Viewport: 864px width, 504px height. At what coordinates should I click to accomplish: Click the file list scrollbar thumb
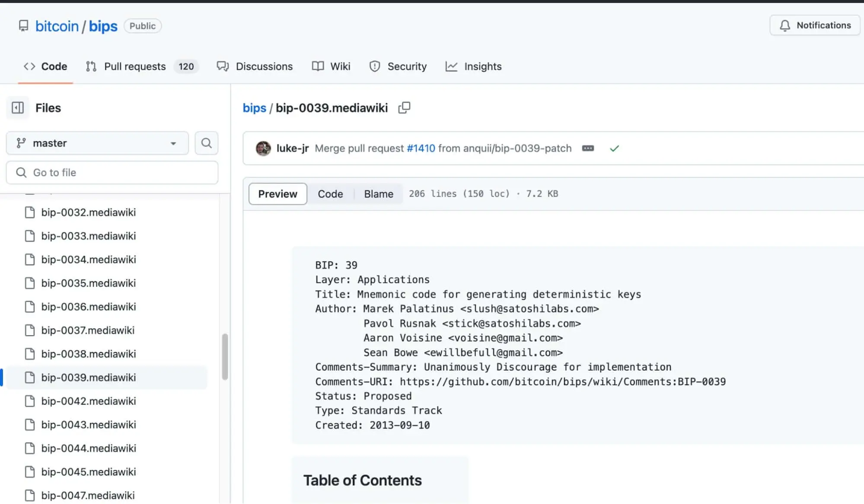pos(225,356)
